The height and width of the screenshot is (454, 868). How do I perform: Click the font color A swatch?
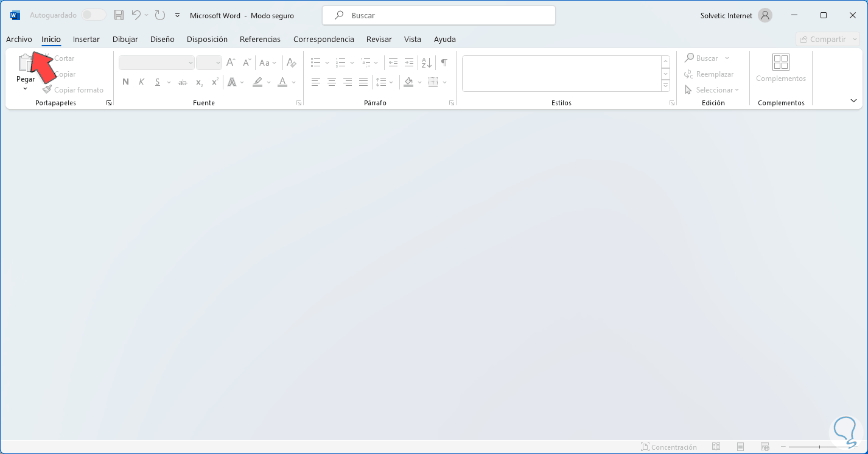click(282, 82)
